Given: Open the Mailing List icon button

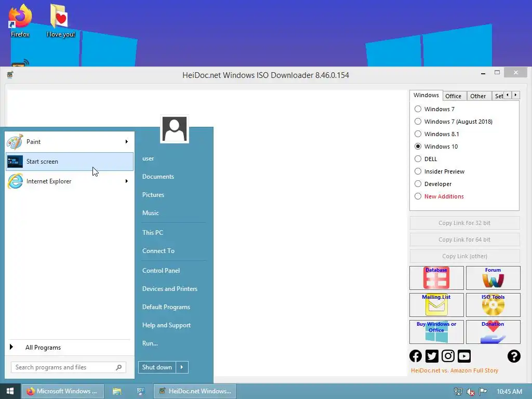Looking at the screenshot, I should click(436, 305).
